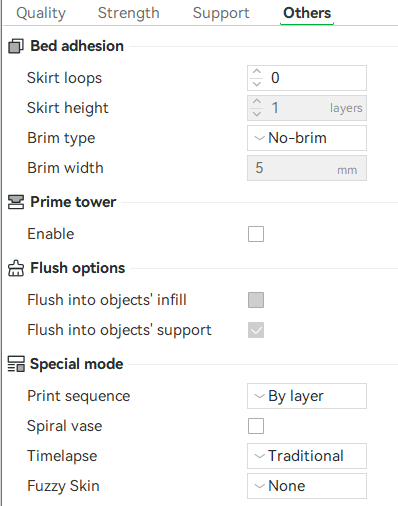Click the Prime tower section icon
The height and width of the screenshot is (506, 398).
pyautogui.click(x=16, y=202)
